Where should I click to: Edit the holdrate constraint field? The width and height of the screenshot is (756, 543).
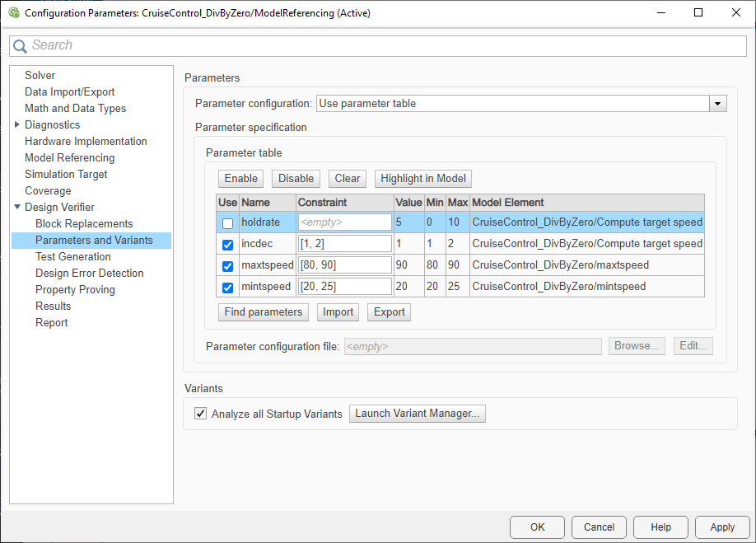point(345,222)
